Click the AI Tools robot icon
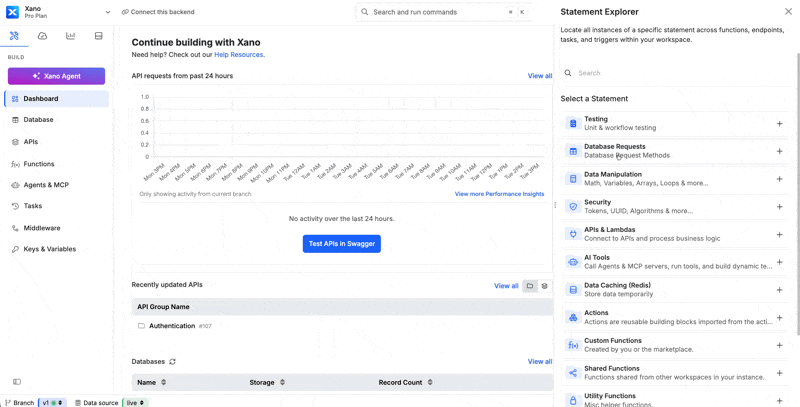 click(x=573, y=262)
